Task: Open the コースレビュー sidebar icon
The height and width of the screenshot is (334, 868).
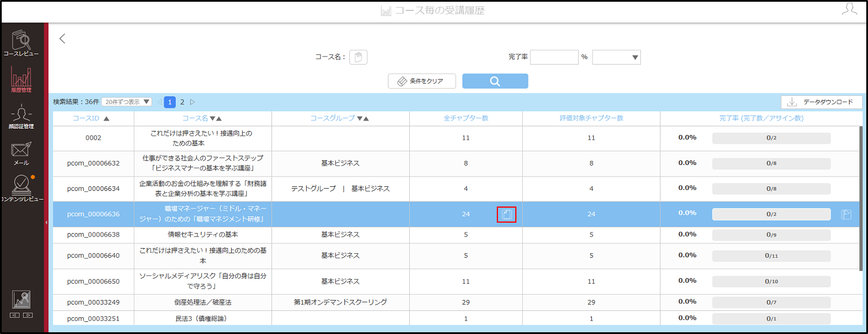Action: coord(21,43)
